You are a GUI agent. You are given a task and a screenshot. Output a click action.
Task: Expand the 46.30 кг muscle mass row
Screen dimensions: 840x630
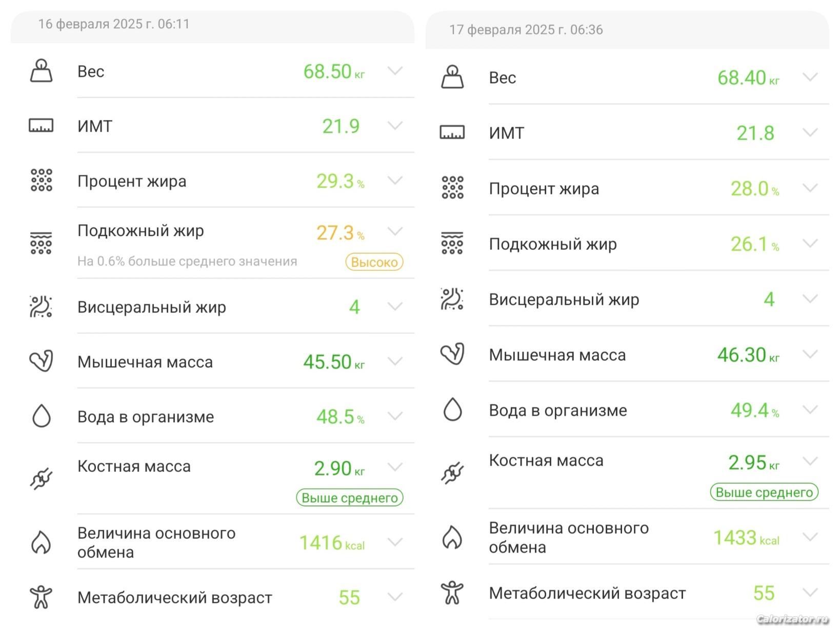click(x=810, y=354)
